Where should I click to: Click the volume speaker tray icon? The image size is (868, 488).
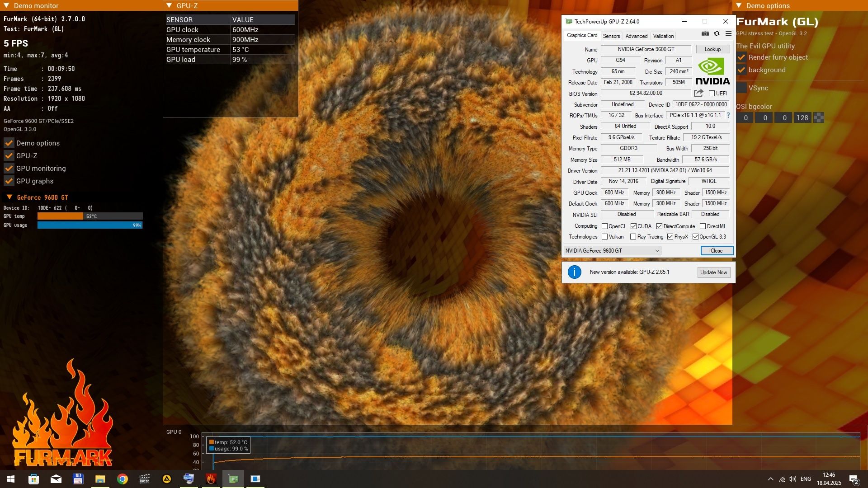click(793, 479)
